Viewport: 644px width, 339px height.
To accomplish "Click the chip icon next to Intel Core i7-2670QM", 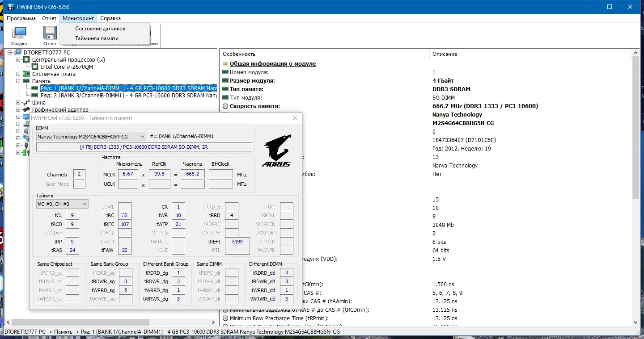I will click(35, 67).
